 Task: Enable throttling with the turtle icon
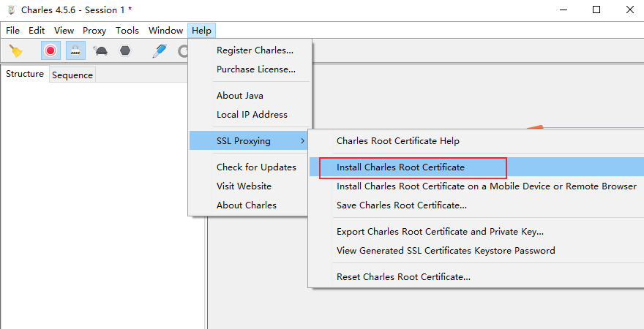click(x=100, y=50)
